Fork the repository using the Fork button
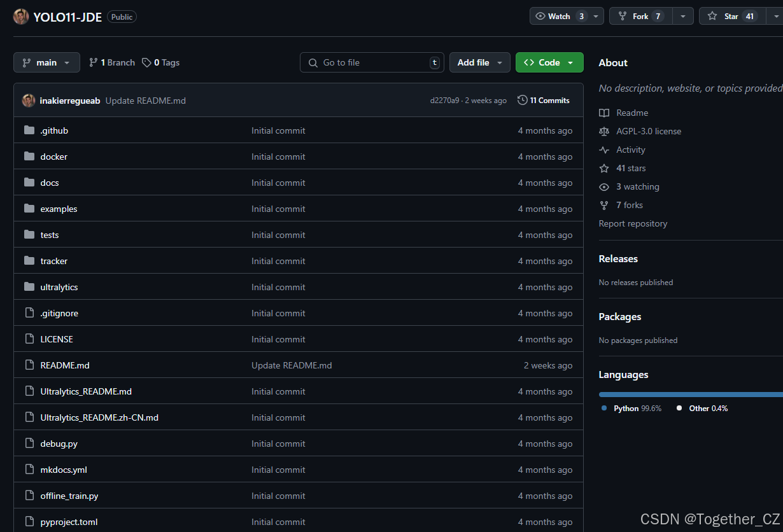783x532 pixels. point(640,16)
